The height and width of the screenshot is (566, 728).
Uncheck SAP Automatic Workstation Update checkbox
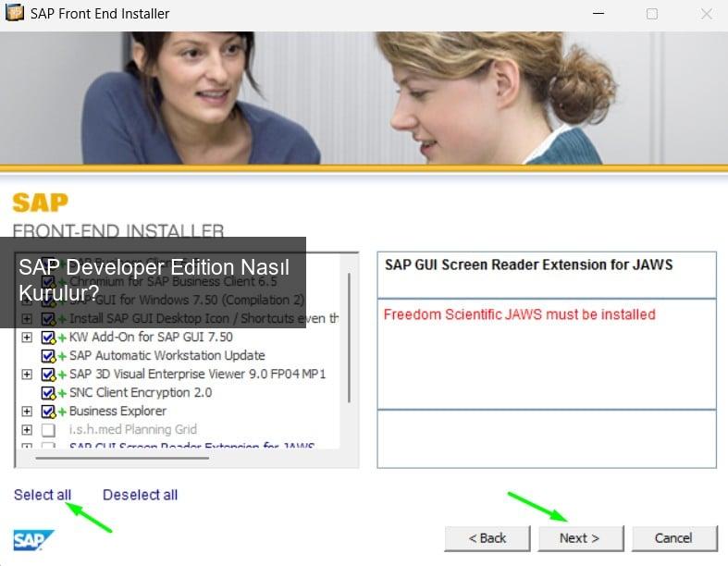tap(48, 356)
